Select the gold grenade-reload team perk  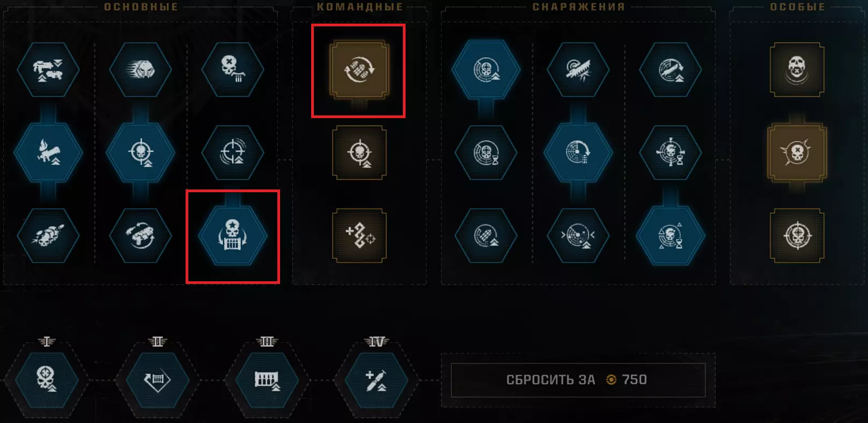[x=359, y=70]
